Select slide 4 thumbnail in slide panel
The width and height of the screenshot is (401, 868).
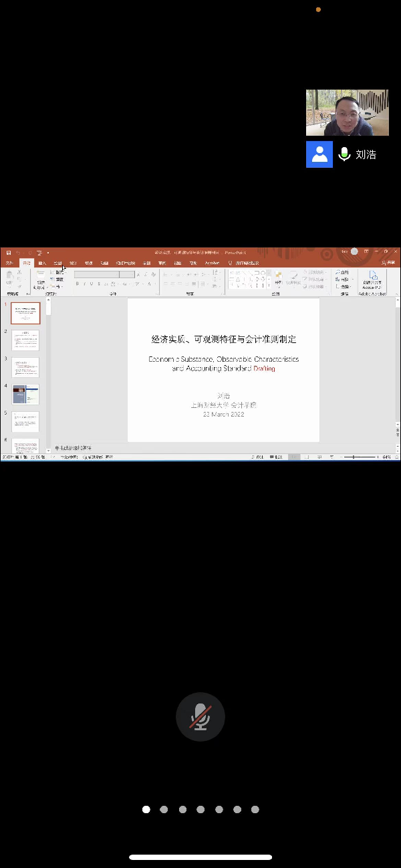[x=25, y=394]
